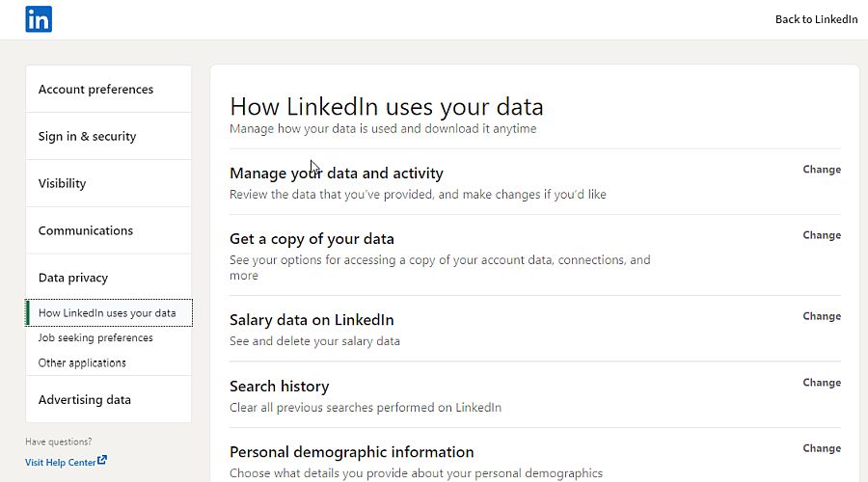Click the LinkedIn logo icon
868x482 pixels.
click(x=39, y=19)
